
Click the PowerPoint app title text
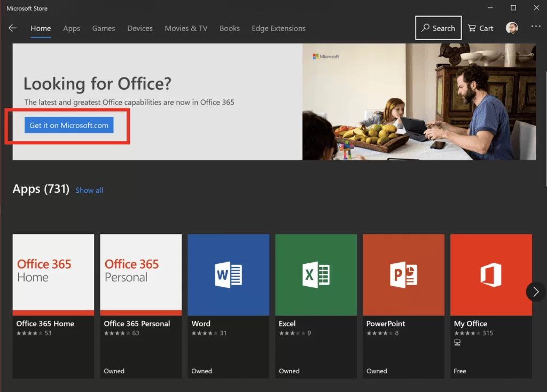pyautogui.click(x=386, y=324)
